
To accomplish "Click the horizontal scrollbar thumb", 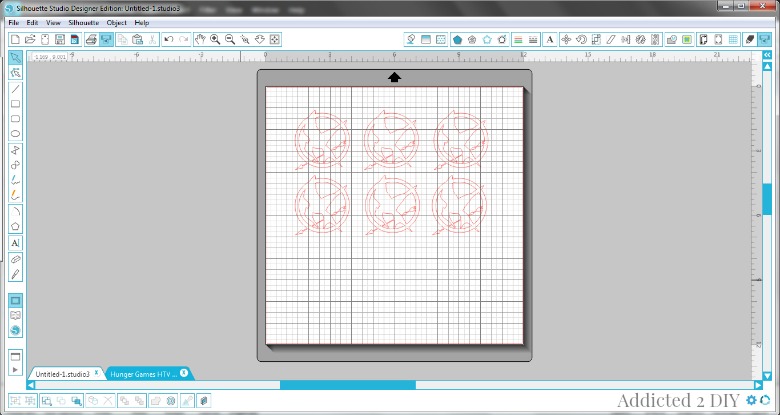I will [x=348, y=385].
